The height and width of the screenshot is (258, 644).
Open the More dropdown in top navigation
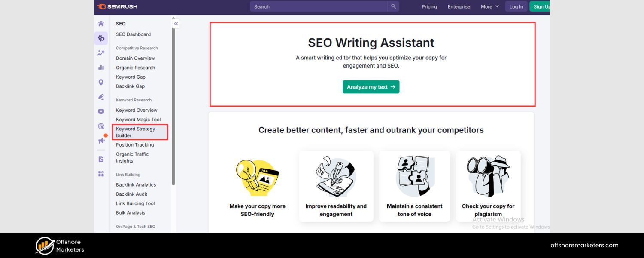489,6
